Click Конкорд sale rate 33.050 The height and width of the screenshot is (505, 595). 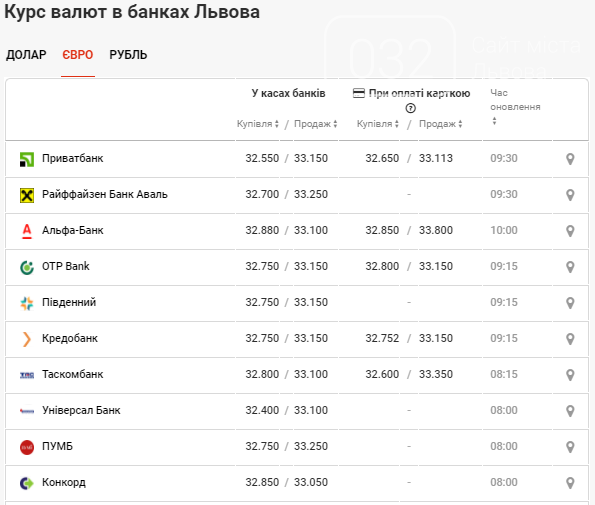311,483
